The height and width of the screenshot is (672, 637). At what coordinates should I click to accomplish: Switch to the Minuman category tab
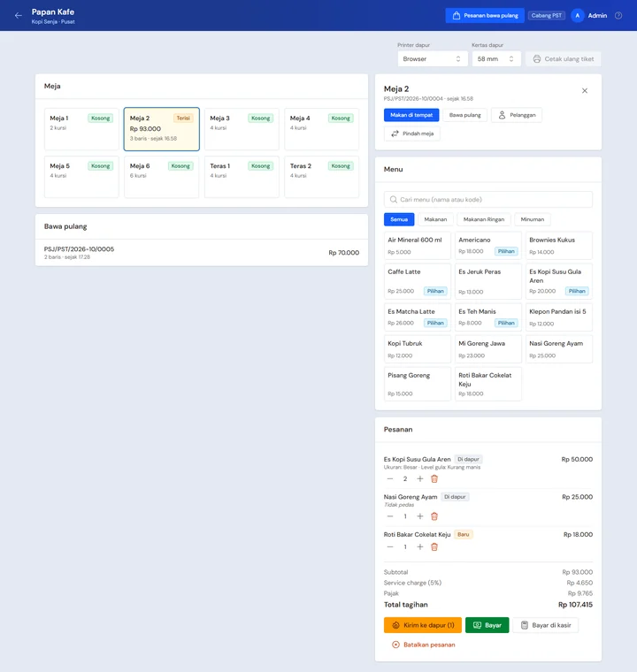533,219
